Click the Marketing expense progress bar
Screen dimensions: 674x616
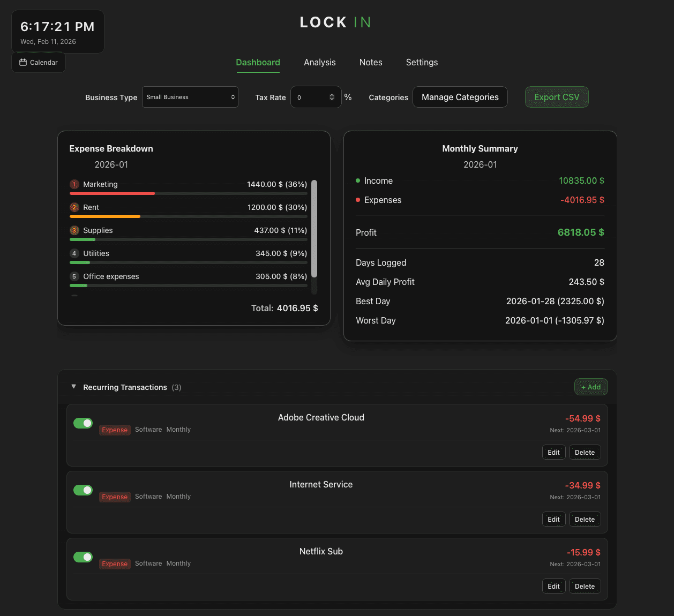click(188, 193)
